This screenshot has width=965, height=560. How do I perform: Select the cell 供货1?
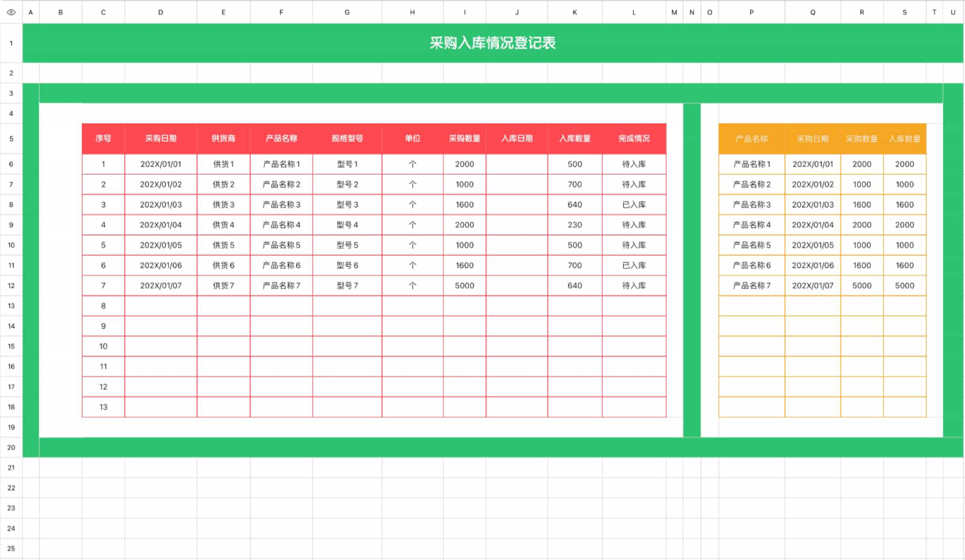(x=224, y=164)
